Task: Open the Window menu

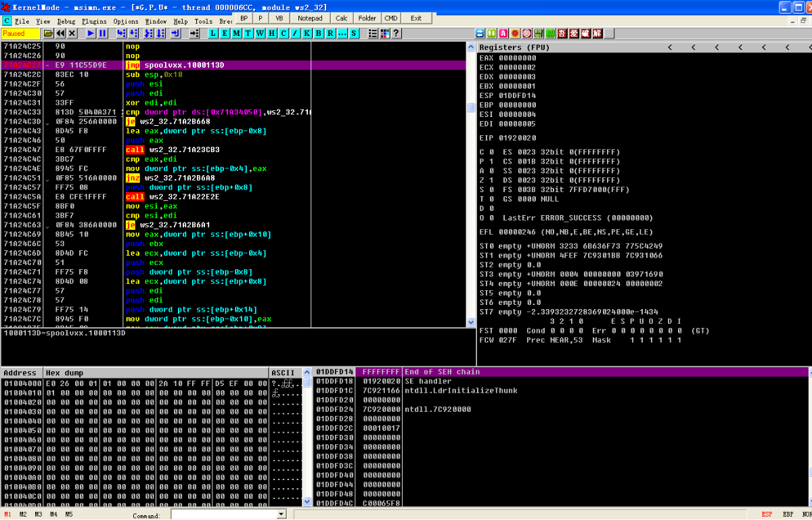Action: (x=156, y=22)
